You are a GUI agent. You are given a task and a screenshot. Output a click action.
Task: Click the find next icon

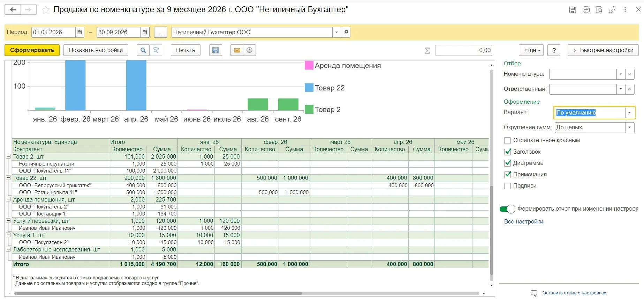156,50
